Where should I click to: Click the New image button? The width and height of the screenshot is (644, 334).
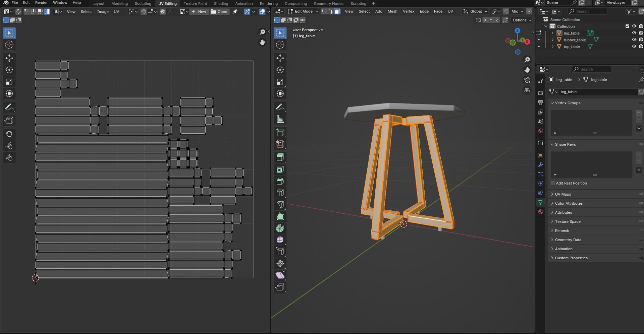[199, 11]
